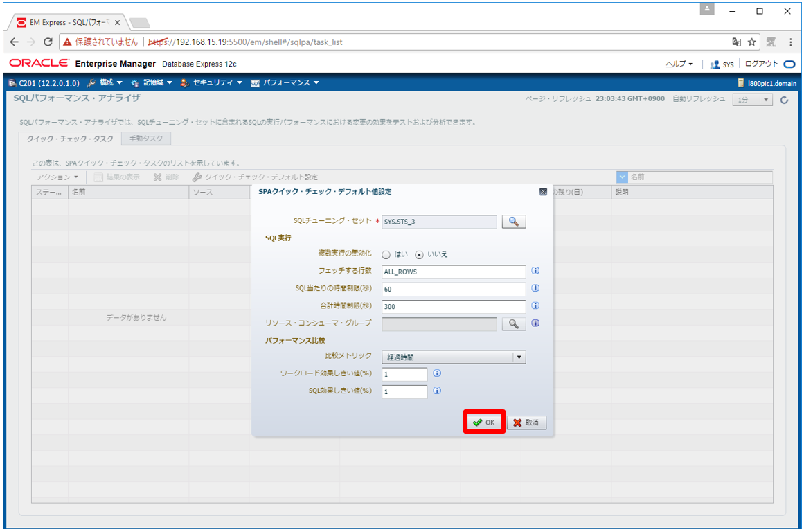
Task: Show info for workload impact threshold
Action: click(x=437, y=373)
